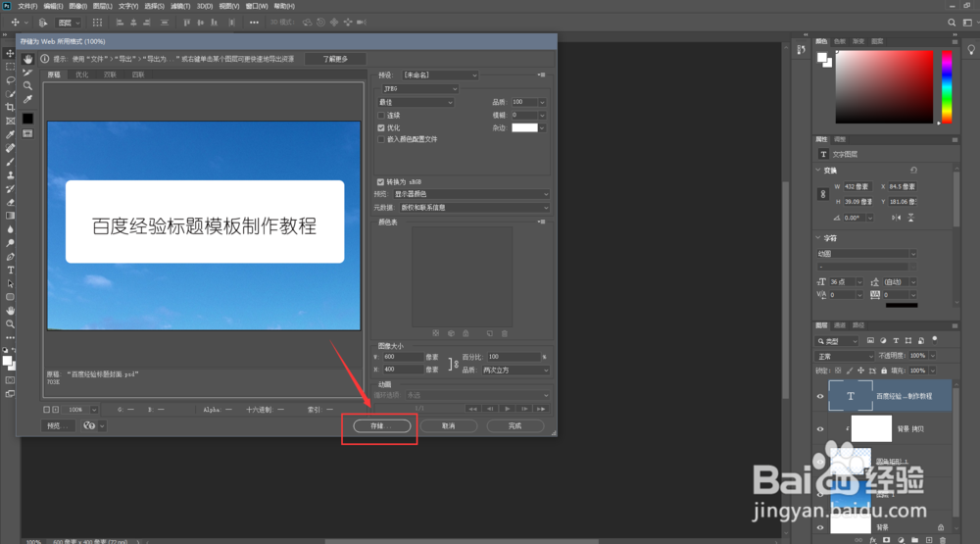Select the main toolbar Hand tool
Image resolution: width=980 pixels, height=544 pixels.
[10, 311]
